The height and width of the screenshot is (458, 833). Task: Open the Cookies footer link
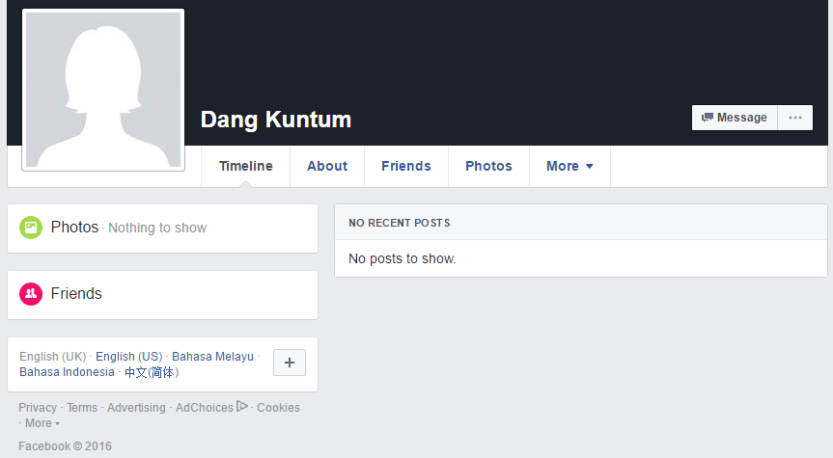click(278, 408)
